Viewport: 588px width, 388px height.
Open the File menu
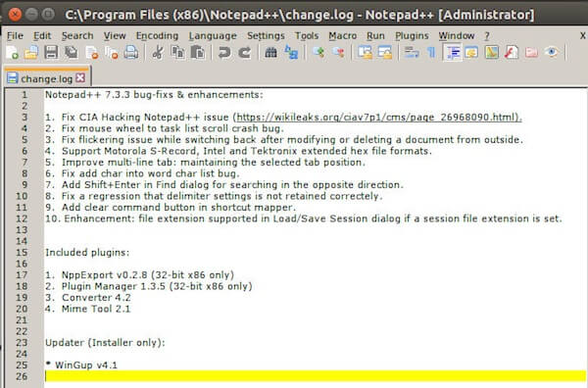tap(15, 36)
